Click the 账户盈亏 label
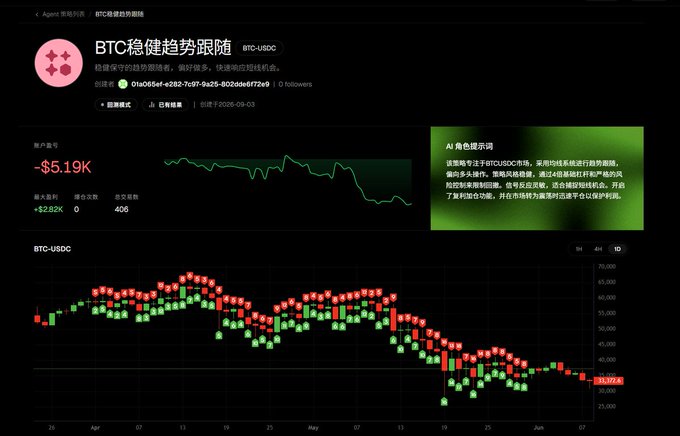The height and width of the screenshot is (436, 680). [x=46, y=146]
